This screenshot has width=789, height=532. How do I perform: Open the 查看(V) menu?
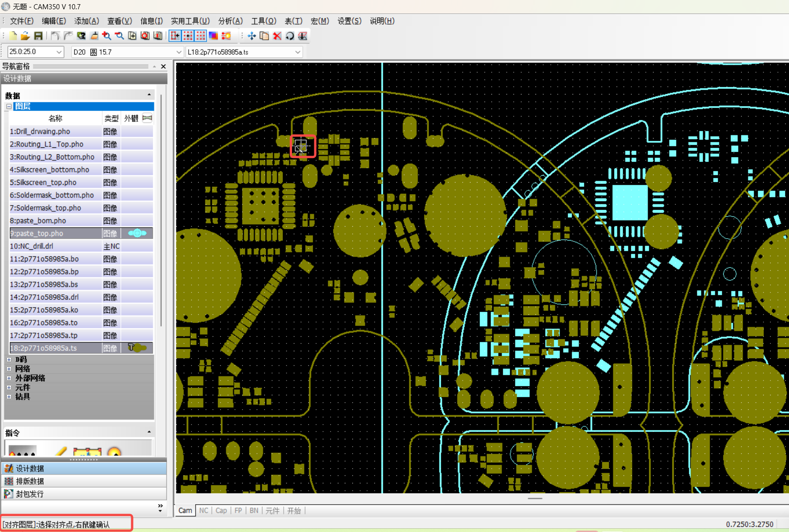(119, 21)
